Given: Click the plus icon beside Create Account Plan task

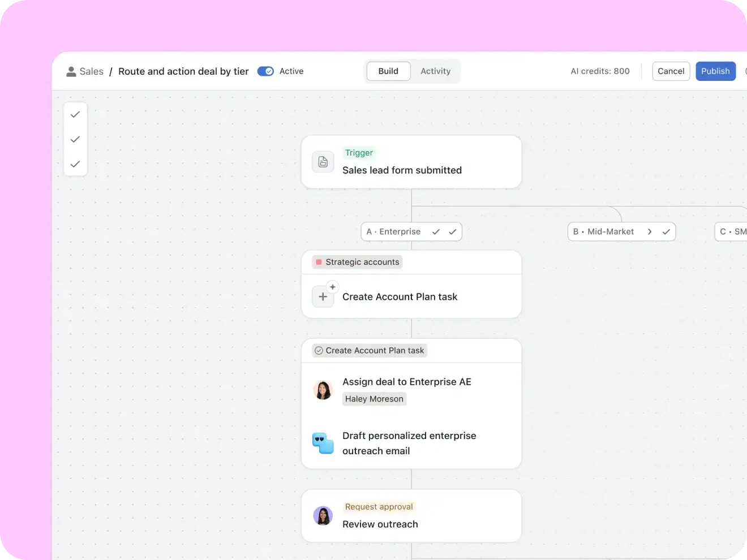Looking at the screenshot, I should tap(323, 296).
